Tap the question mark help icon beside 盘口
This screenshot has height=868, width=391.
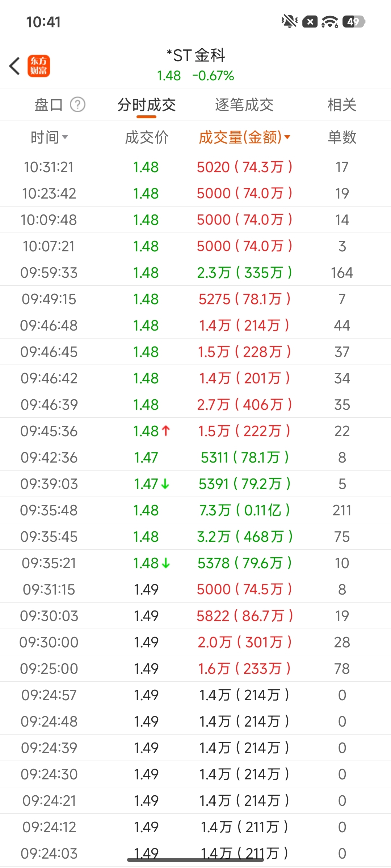point(77,105)
